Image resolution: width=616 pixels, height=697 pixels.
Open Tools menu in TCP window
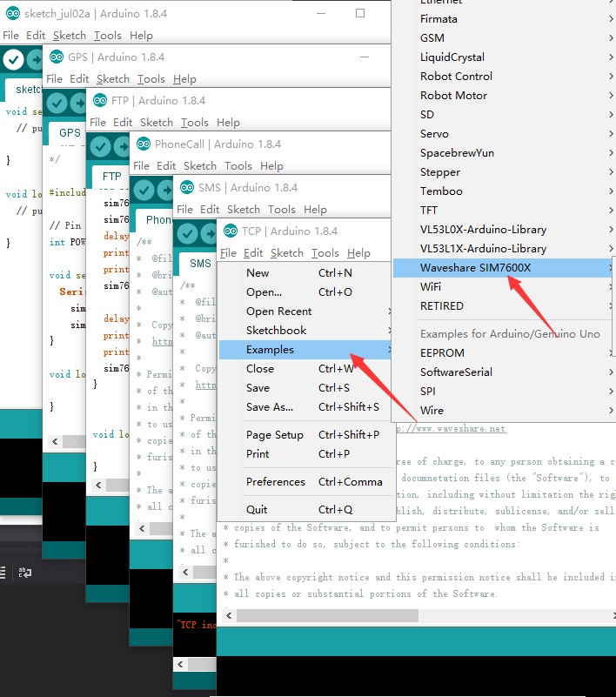point(325,253)
